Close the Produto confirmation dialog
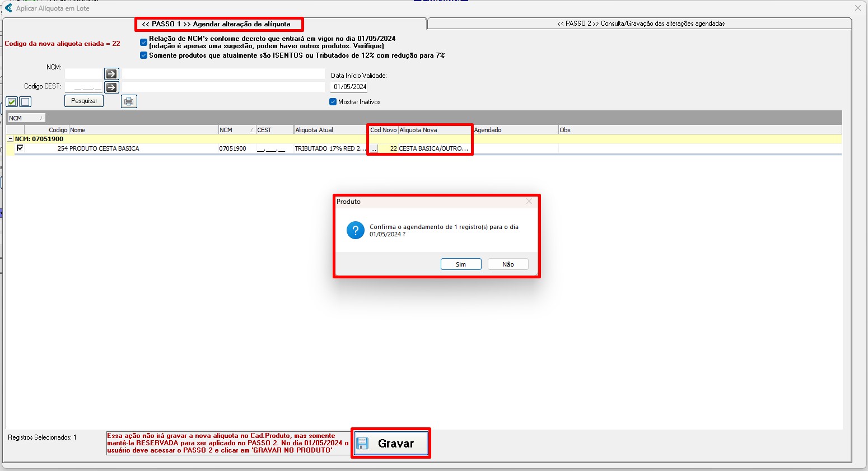868x471 pixels. [529, 201]
